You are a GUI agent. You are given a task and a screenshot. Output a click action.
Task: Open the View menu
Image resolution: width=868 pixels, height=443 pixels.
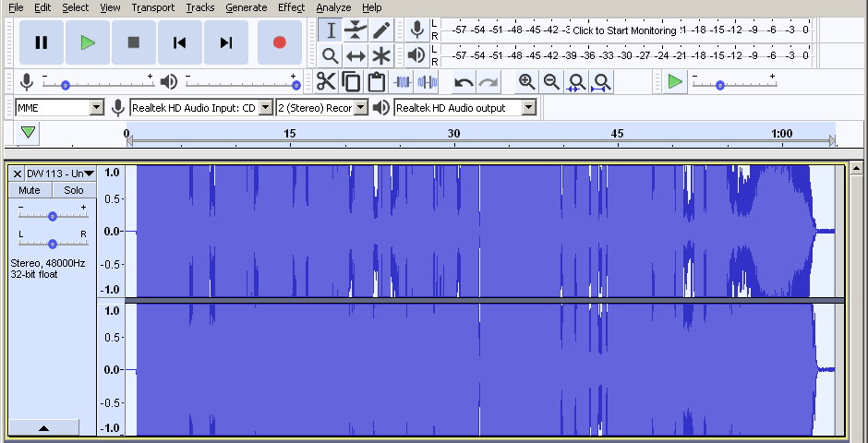(x=110, y=7)
